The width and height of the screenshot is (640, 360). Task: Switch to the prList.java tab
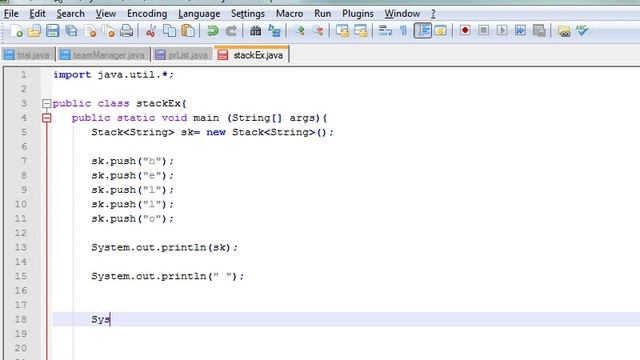[x=182, y=55]
